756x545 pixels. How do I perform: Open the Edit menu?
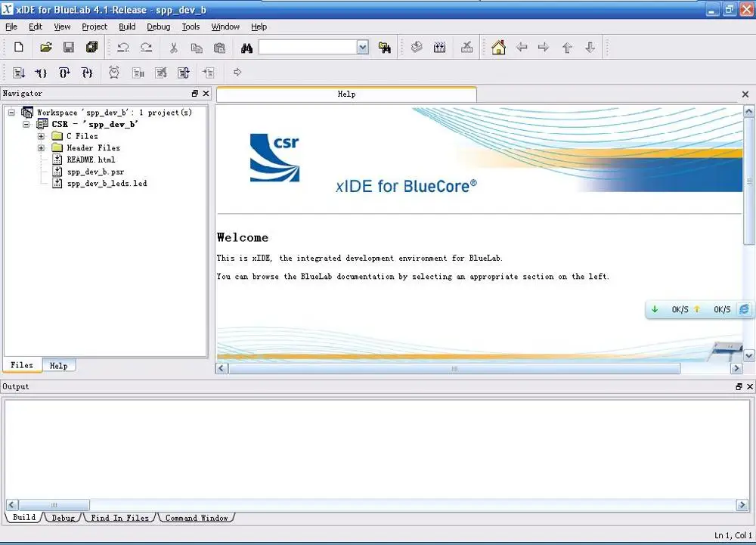click(x=36, y=26)
